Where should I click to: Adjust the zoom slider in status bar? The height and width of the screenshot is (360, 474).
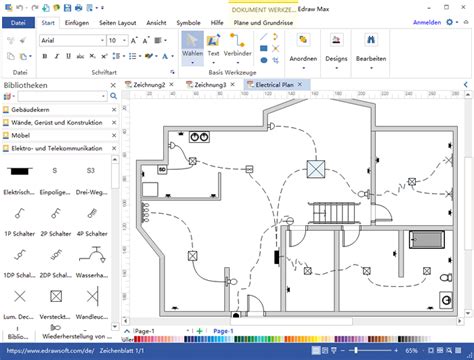[356, 350]
